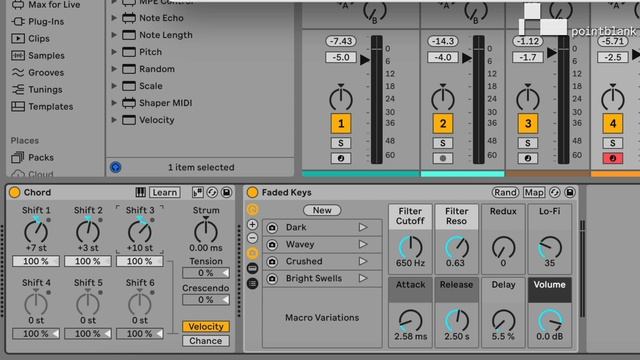Expand the Pitch folder
The image size is (640, 360).
tap(115, 52)
